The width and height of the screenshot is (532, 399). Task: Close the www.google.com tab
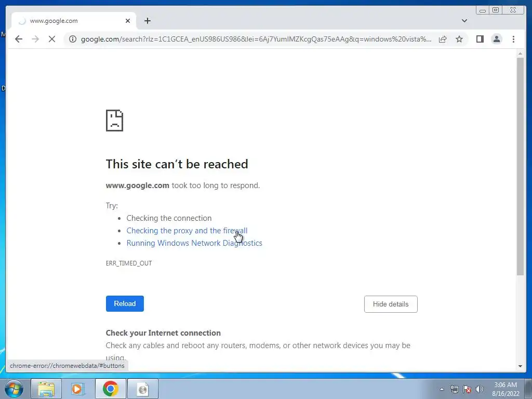tap(128, 21)
